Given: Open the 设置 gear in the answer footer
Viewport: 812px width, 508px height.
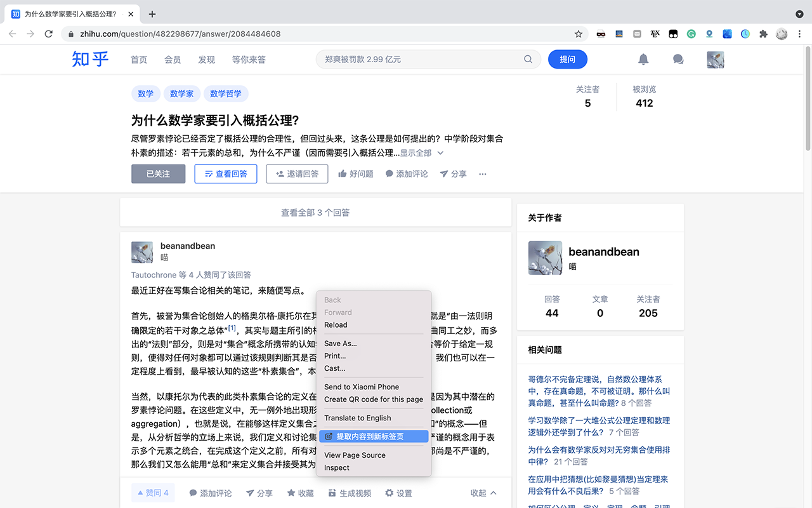Looking at the screenshot, I should (398, 492).
